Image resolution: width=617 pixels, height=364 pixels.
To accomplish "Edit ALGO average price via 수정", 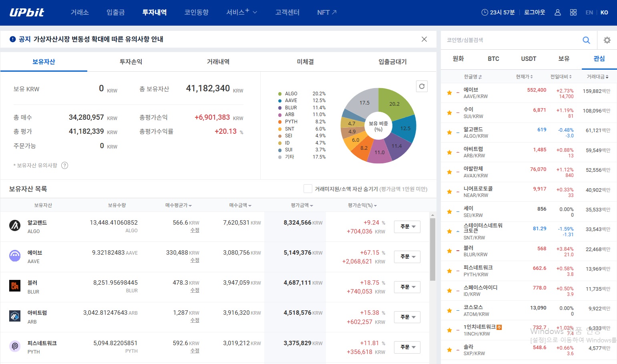I will pos(195,230).
